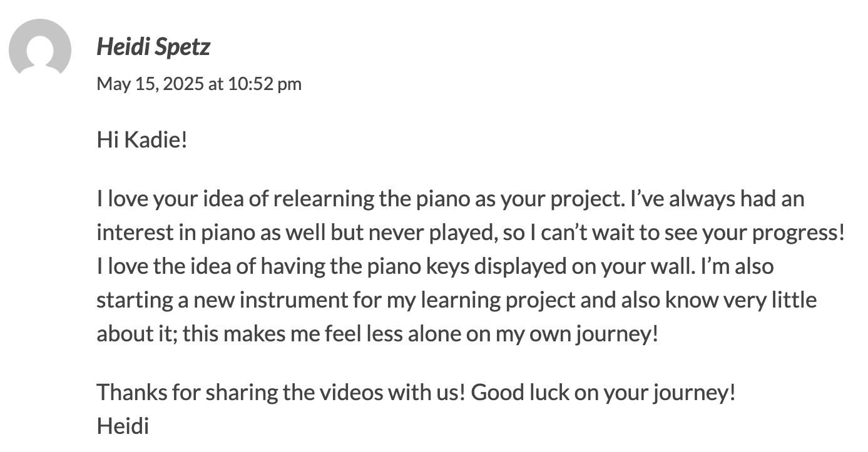Click the line starting "I love your idea of relearning"
Screen dimensions: 868x452
tap(451, 199)
